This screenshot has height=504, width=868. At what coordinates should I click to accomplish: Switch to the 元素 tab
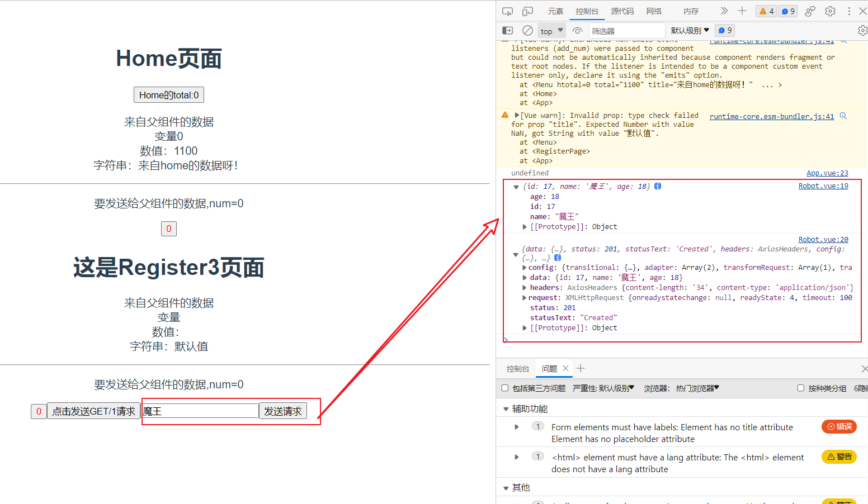[x=555, y=11]
